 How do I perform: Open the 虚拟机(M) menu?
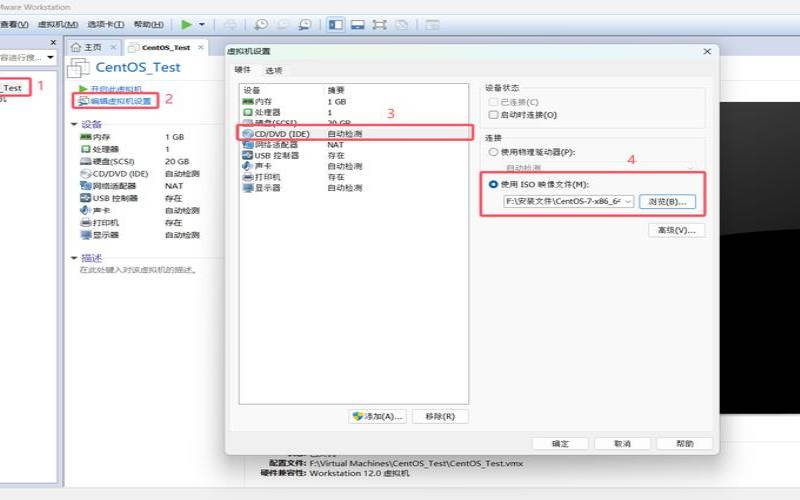tap(60, 23)
